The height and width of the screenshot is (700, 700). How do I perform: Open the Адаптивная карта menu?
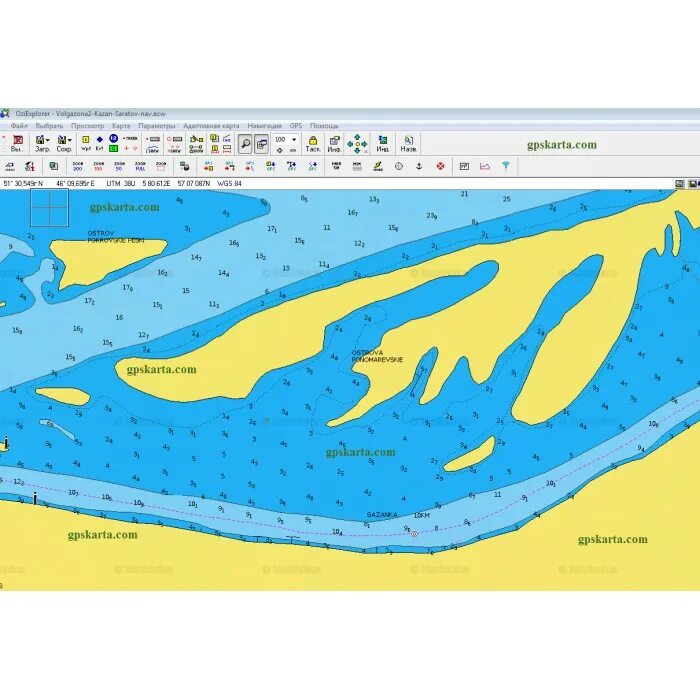coord(211,126)
